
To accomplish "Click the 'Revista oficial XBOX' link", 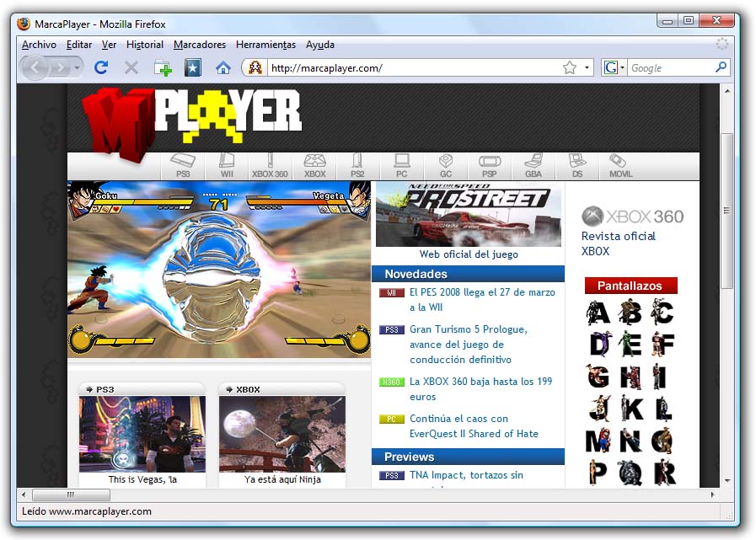I will tap(618, 243).
